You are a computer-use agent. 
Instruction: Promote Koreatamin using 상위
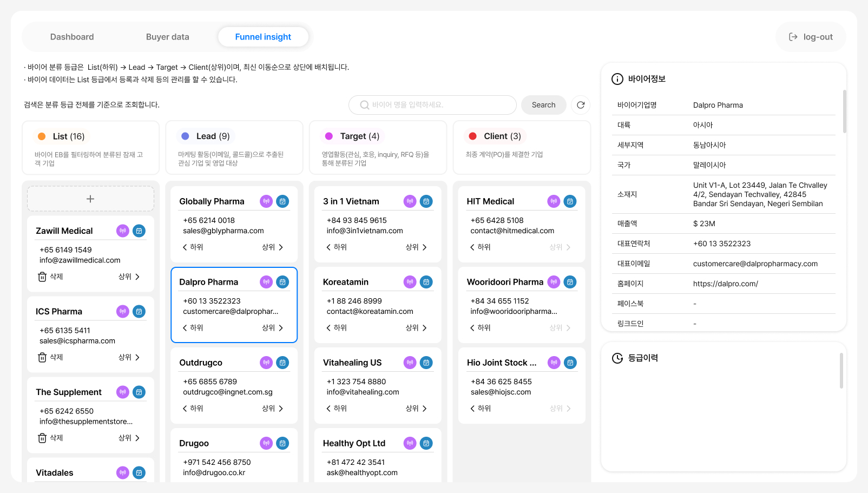coord(417,328)
